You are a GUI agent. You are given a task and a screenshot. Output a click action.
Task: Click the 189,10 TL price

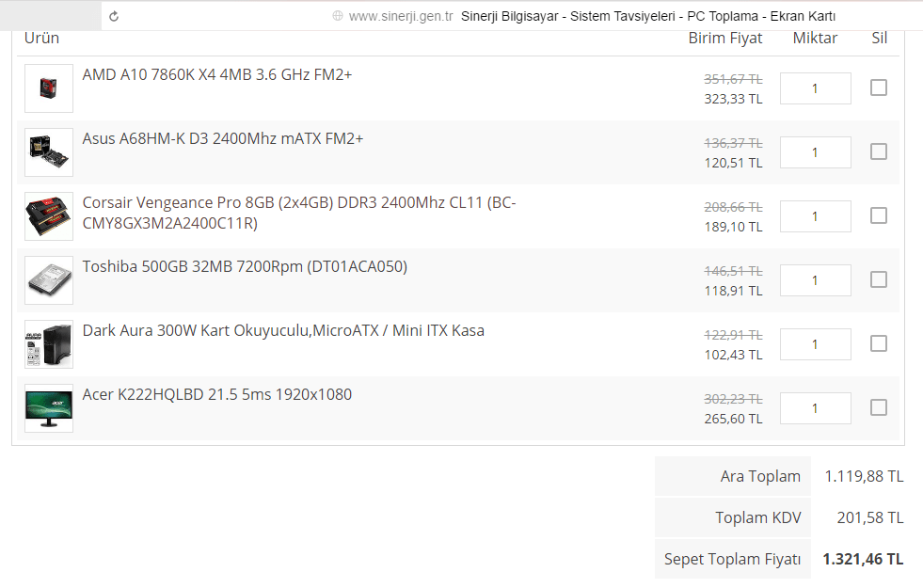click(734, 227)
